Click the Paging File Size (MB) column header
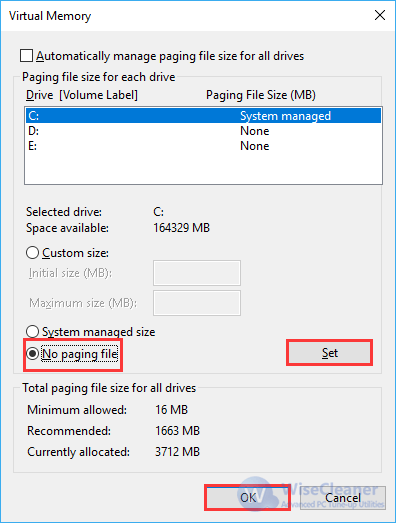Screen dimensions: 396x523 [261, 95]
